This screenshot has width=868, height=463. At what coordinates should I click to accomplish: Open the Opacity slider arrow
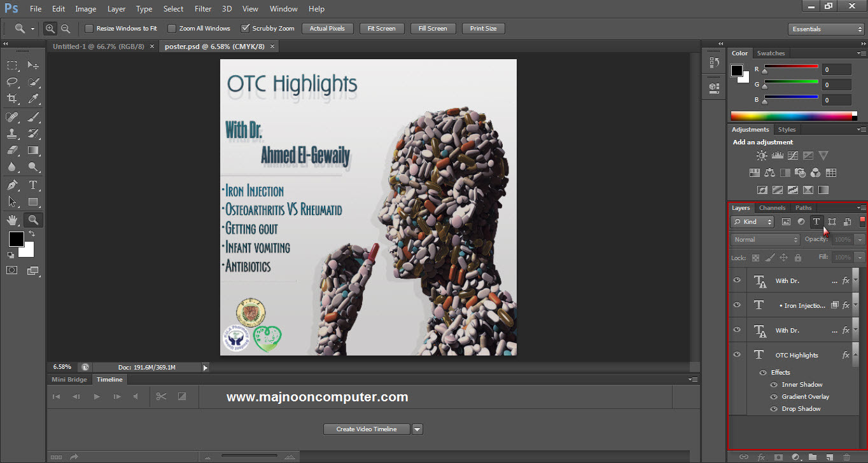pos(860,240)
